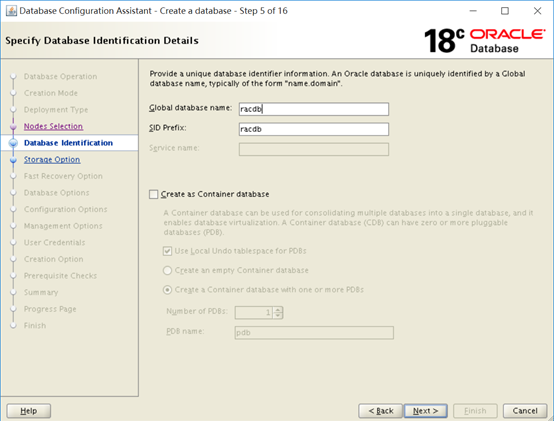Image resolution: width=554 pixels, height=421 pixels.
Task: Click the Specify Database Identification Details heading
Action: [102, 41]
